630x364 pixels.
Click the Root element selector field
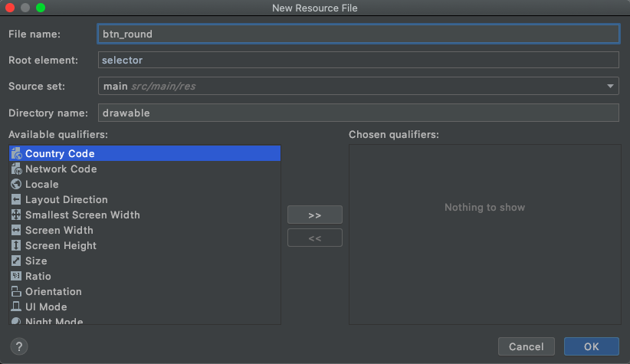[x=359, y=60]
